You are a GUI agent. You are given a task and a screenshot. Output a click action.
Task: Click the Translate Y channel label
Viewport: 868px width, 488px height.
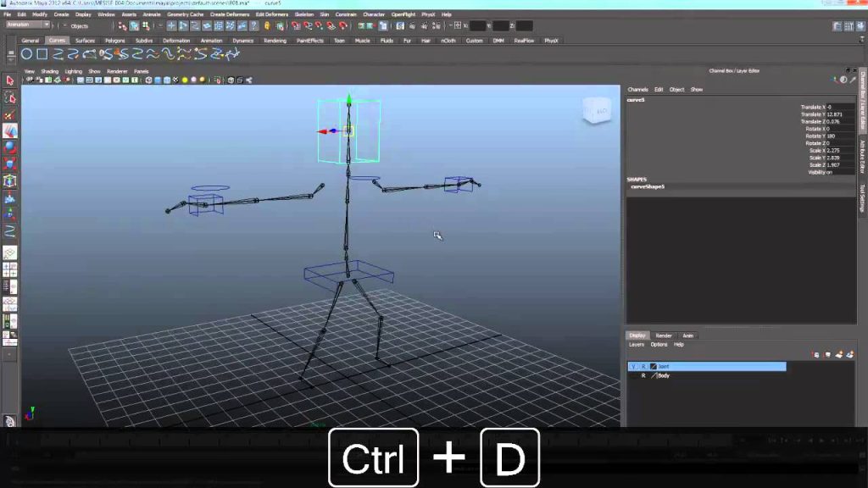(x=813, y=114)
